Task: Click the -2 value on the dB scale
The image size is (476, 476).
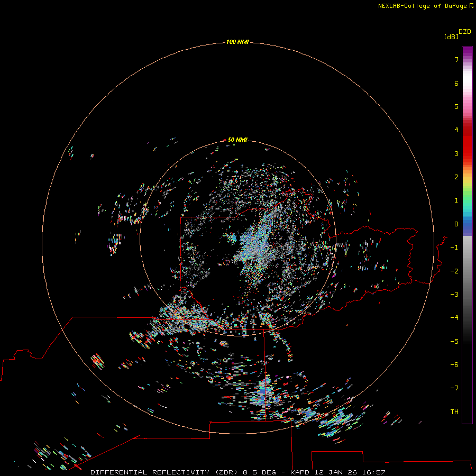Action: [454, 271]
